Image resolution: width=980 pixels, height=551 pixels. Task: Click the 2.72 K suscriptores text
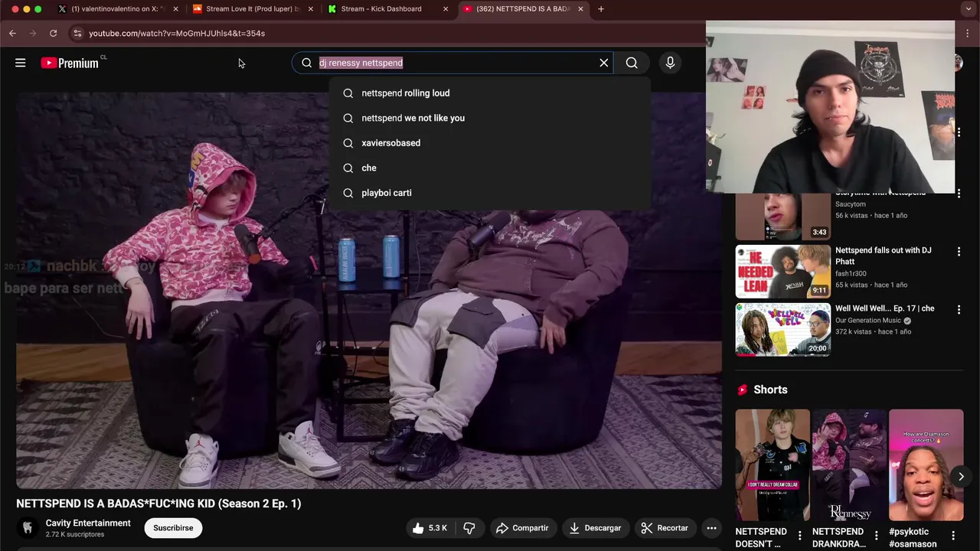(x=75, y=534)
